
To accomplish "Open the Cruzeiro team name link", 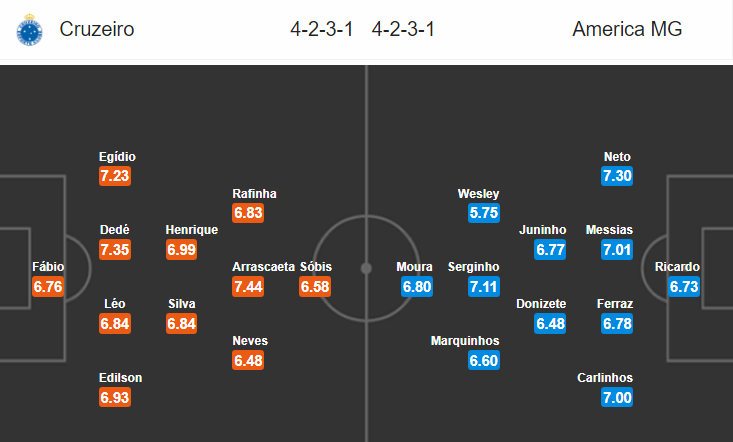I will pyautogui.click(x=97, y=29).
